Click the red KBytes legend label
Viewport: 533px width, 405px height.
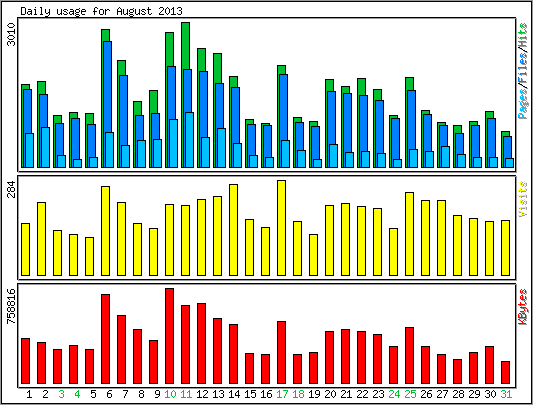[x=523, y=307]
